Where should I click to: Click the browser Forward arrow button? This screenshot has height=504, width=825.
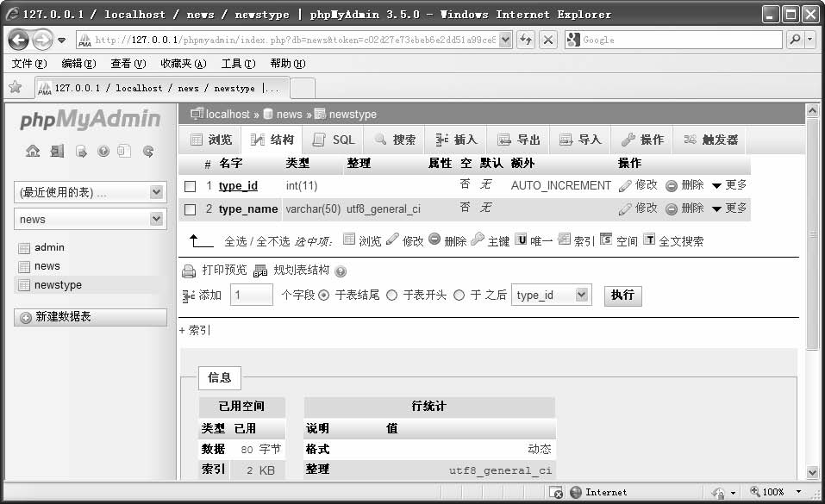pyautogui.click(x=42, y=40)
